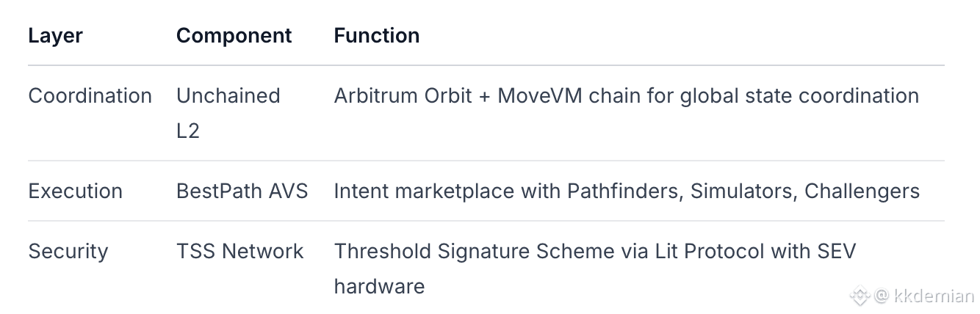980x314 pixels.
Task: Click the word Challengers in Execution row
Action: click(862, 191)
